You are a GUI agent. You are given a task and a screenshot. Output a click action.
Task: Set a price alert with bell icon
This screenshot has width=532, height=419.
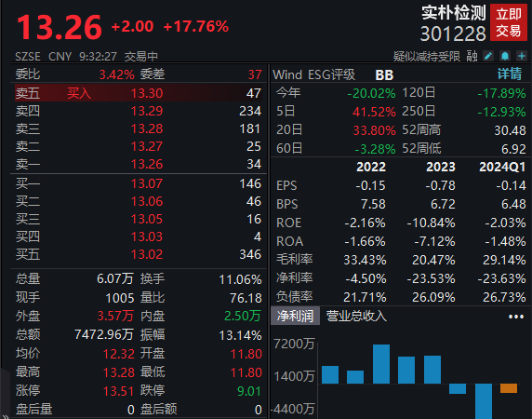[505, 56]
